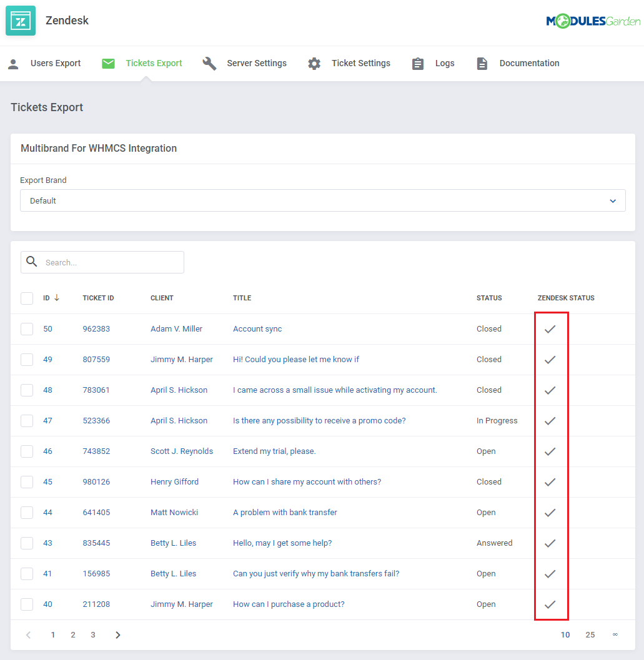Sort by the ZENDESK STATUS column header
This screenshot has width=644, height=660.
566,298
